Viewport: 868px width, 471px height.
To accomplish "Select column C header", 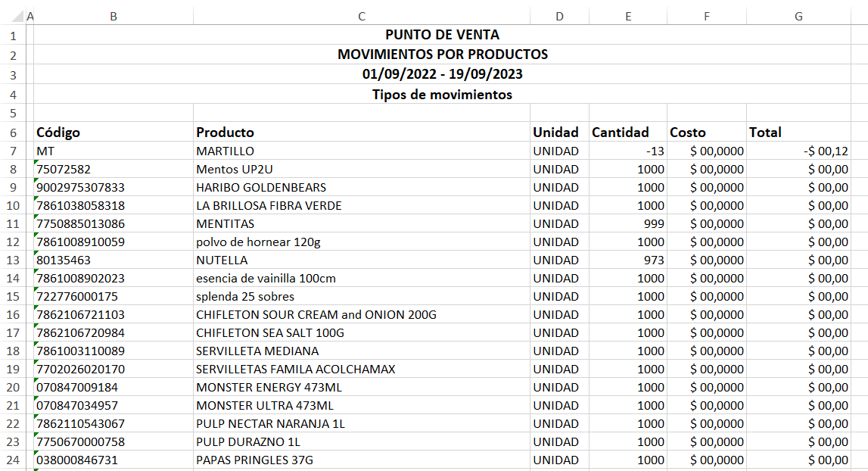I will point(362,17).
